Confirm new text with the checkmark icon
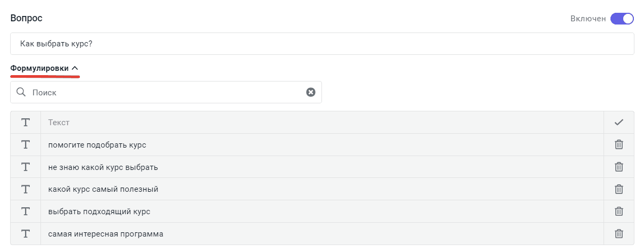 (x=619, y=123)
